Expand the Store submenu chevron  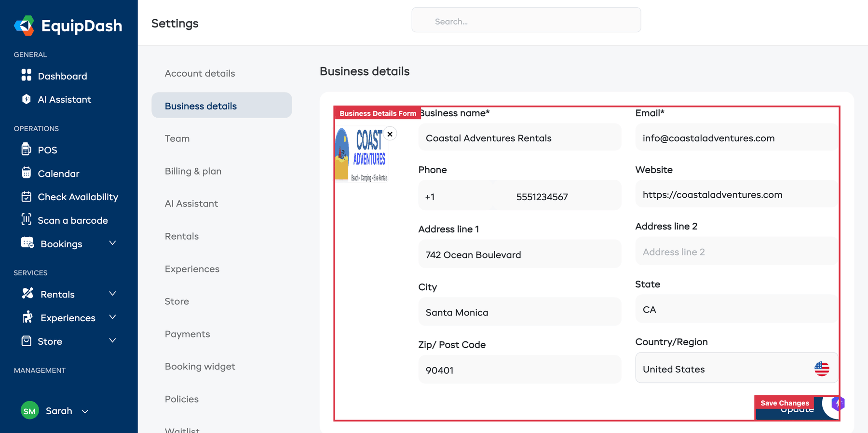click(112, 340)
